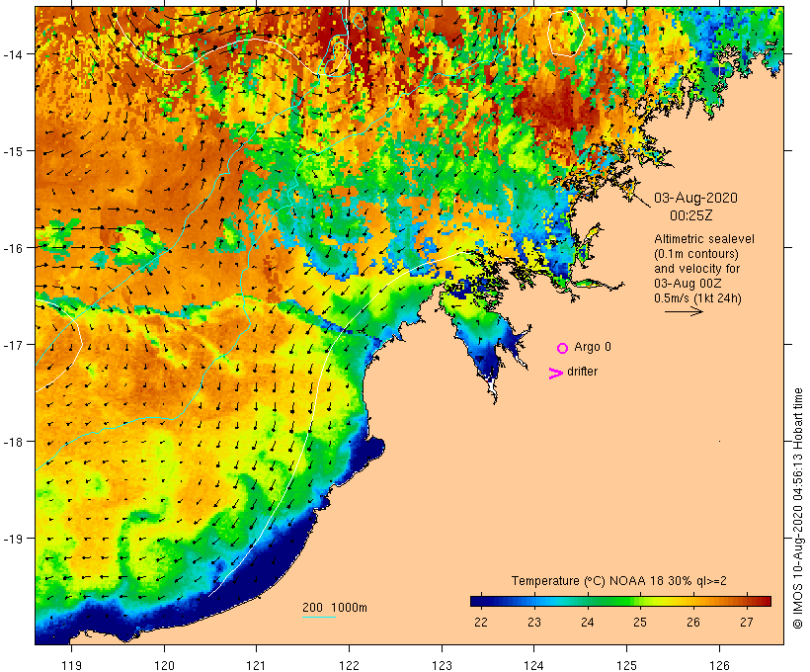Click the 'Temperature (°C) NOAA 18 30% ql>=2' title
Viewport: 810px width, 672px height.
pos(619,581)
